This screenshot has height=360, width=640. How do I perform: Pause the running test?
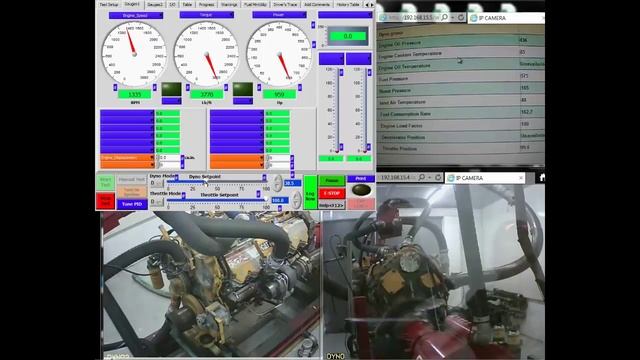click(x=332, y=180)
